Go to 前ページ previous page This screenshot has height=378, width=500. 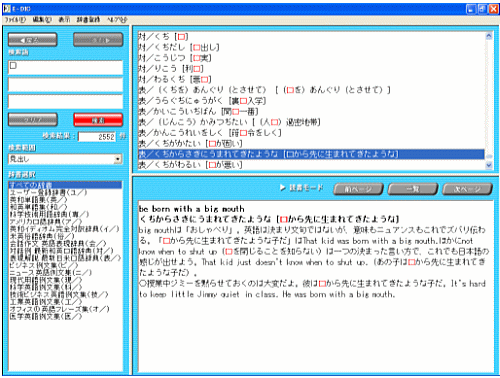tap(358, 189)
